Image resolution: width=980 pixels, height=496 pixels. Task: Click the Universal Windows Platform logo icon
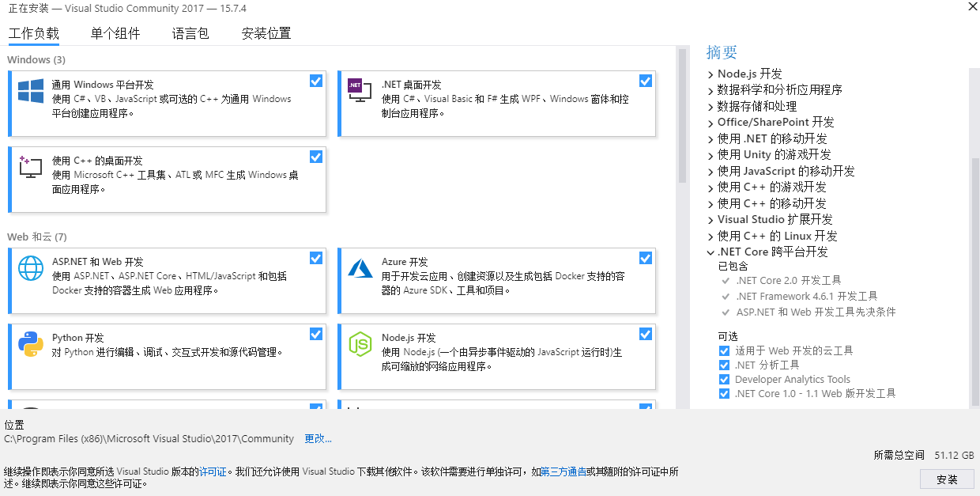[31, 91]
